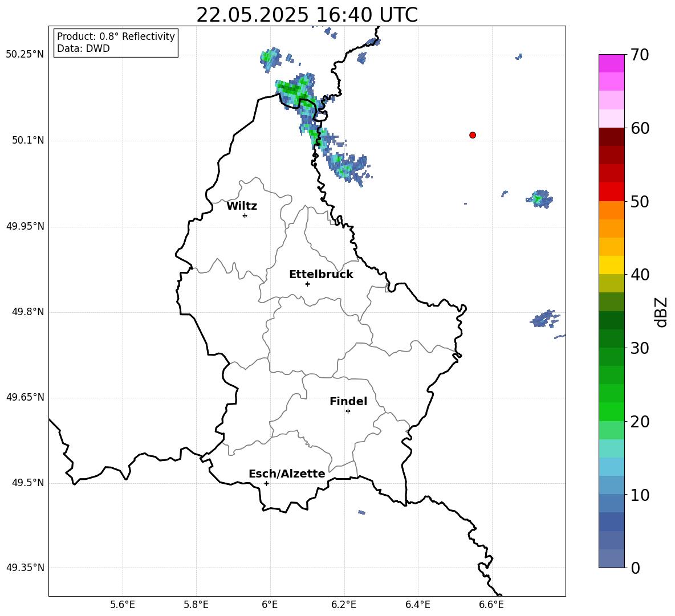The image size is (675, 616).
Task: Click the 5.6°E longitude label
Action: pos(123,605)
